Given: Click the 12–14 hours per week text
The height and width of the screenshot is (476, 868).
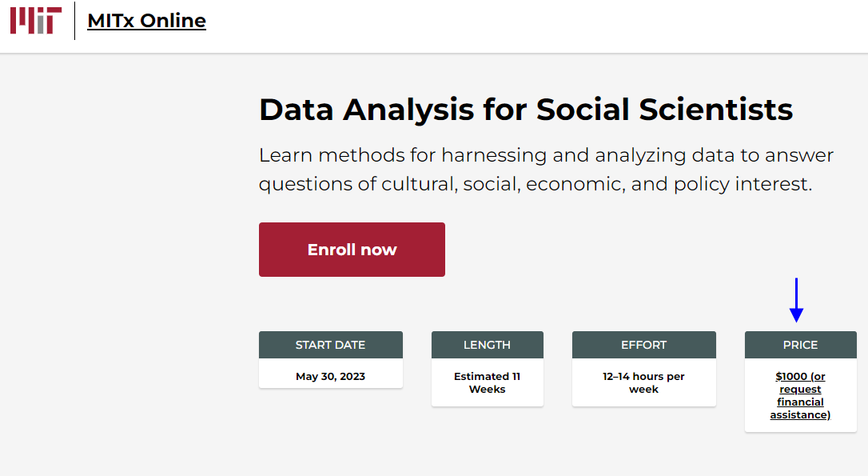Looking at the screenshot, I should point(643,382).
